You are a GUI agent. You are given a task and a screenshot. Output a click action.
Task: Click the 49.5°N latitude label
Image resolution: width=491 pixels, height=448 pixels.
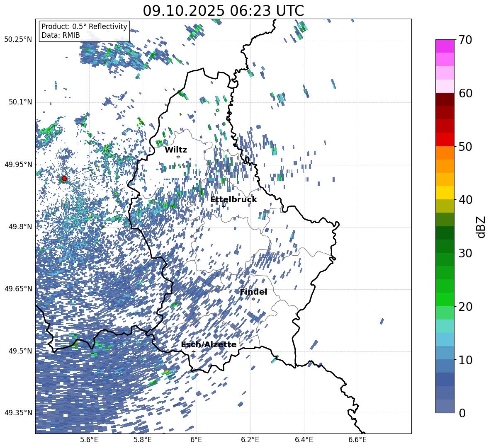pyautogui.click(x=21, y=351)
